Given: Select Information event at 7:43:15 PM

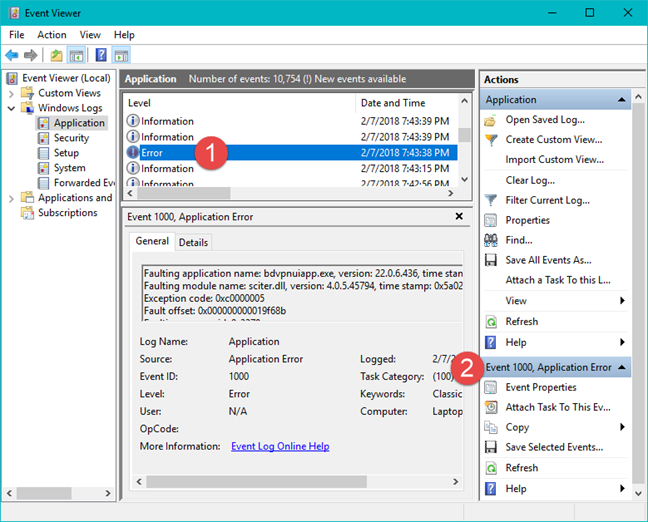Looking at the screenshot, I should (291, 169).
